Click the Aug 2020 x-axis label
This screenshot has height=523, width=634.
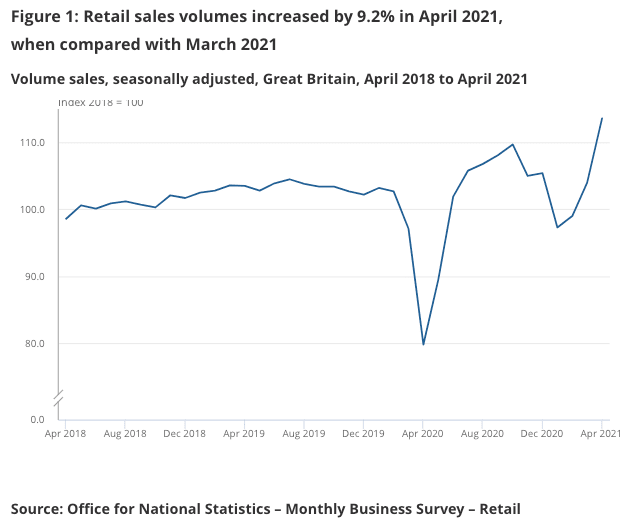[483, 434]
